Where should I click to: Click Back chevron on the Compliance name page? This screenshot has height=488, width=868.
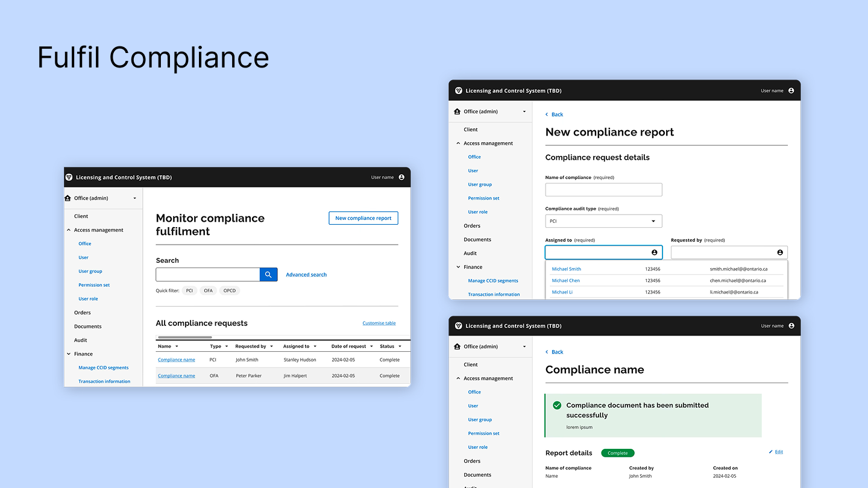pos(547,352)
